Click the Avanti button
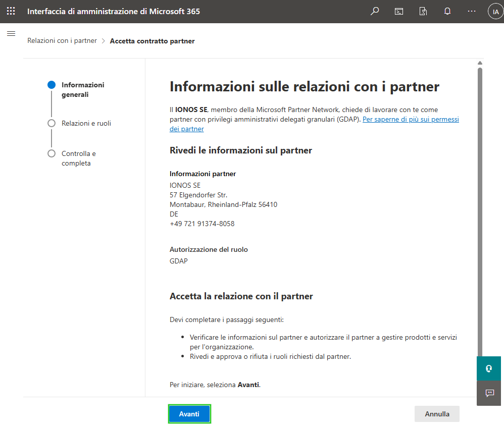This screenshot has width=504, height=428. 189,414
